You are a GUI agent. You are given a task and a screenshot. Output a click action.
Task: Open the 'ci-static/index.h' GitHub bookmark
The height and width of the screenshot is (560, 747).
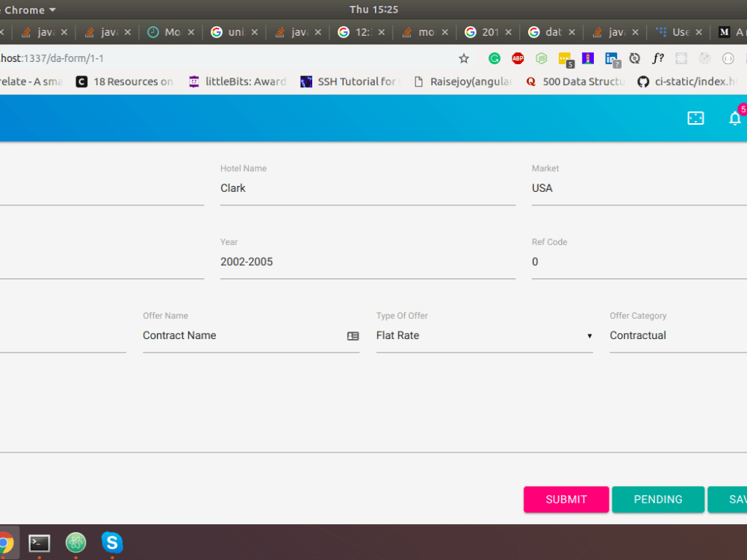click(x=687, y=82)
